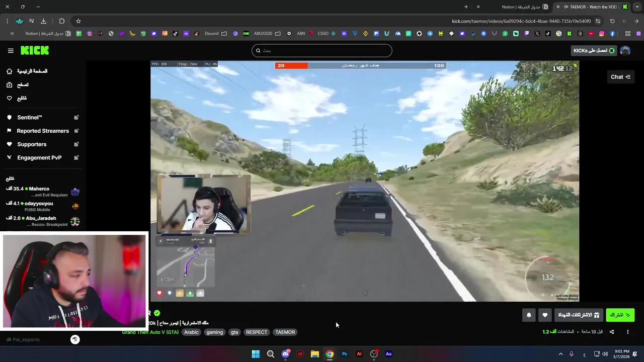Expand the bookmarks overflow chevron
Image resolution: width=644 pixels, height=362 pixels.
12,34
